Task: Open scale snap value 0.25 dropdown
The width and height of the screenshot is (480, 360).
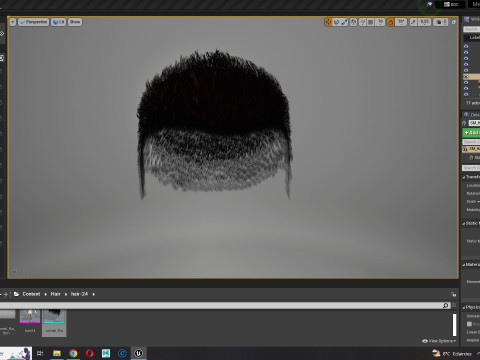Action: click(424, 22)
